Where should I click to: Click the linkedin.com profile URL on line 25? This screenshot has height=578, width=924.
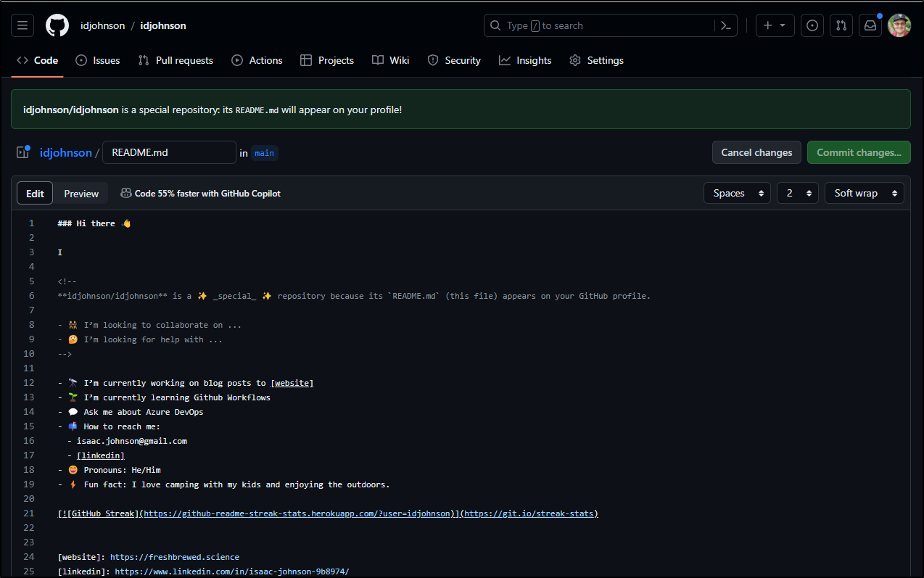click(232, 571)
